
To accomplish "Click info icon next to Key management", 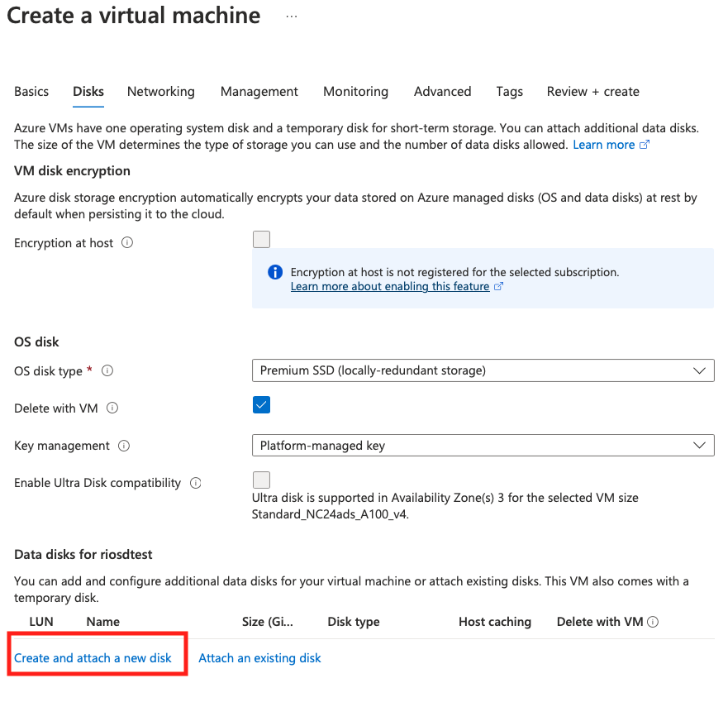I will (124, 446).
